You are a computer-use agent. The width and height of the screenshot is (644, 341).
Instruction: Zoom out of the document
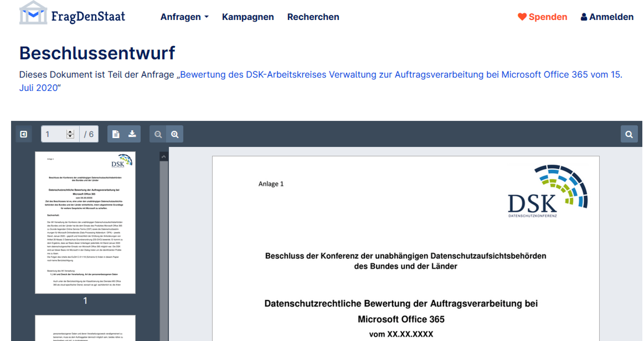(158, 134)
